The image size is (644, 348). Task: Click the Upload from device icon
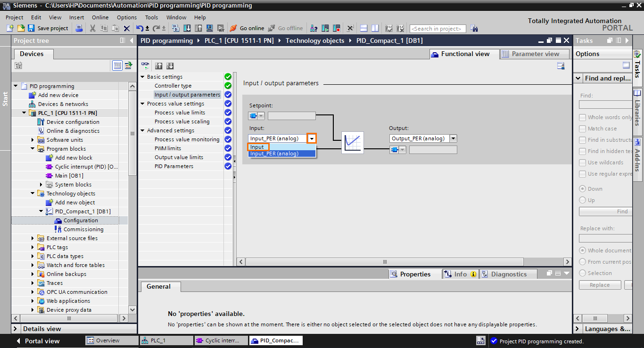(198, 28)
